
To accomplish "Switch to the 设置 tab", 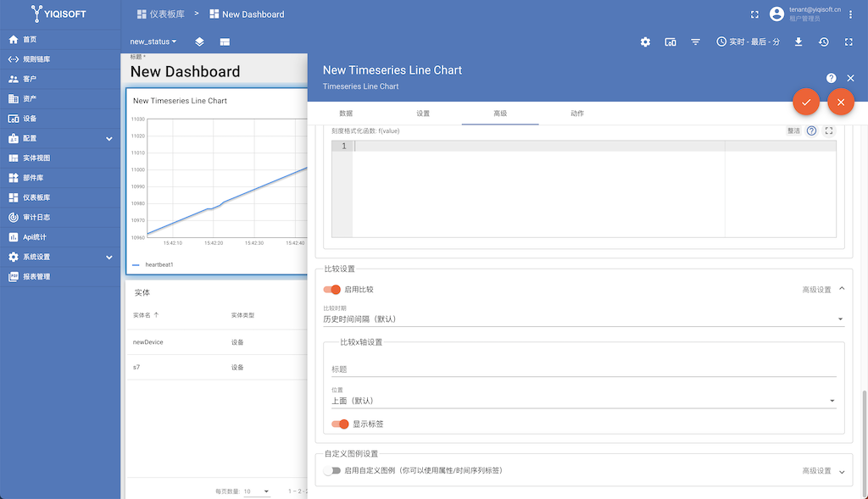I will 423,114.
